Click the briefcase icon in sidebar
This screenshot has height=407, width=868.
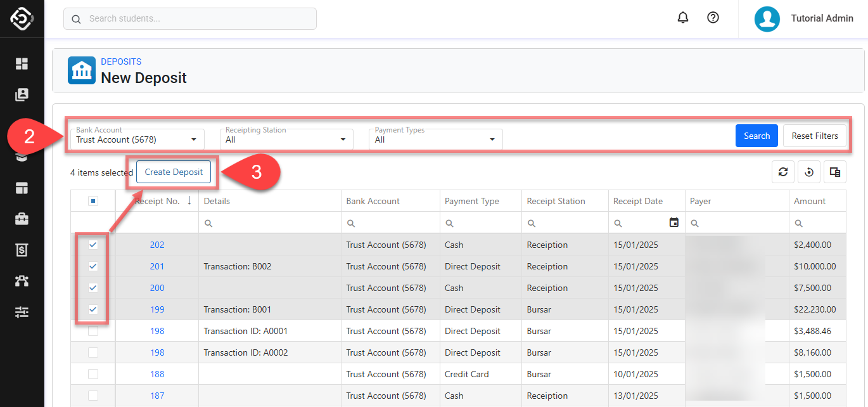(22, 219)
